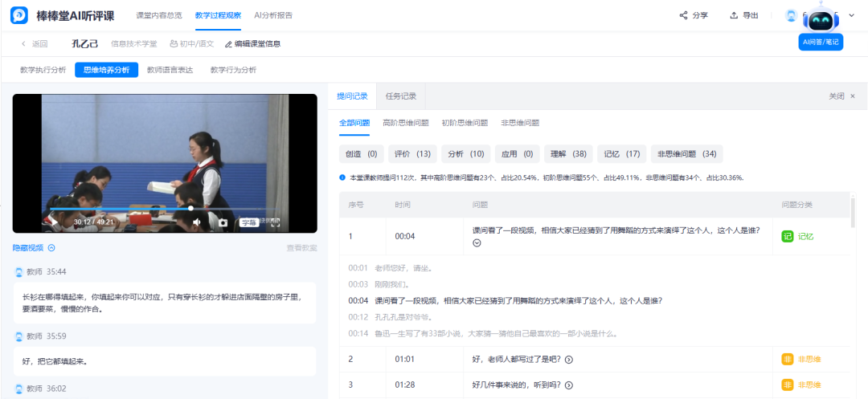Open the user account dropdown arrow
The width and height of the screenshot is (868, 399).
pos(851,15)
